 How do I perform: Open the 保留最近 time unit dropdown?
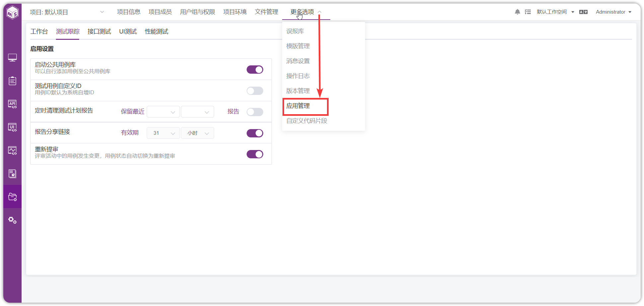pos(198,112)
